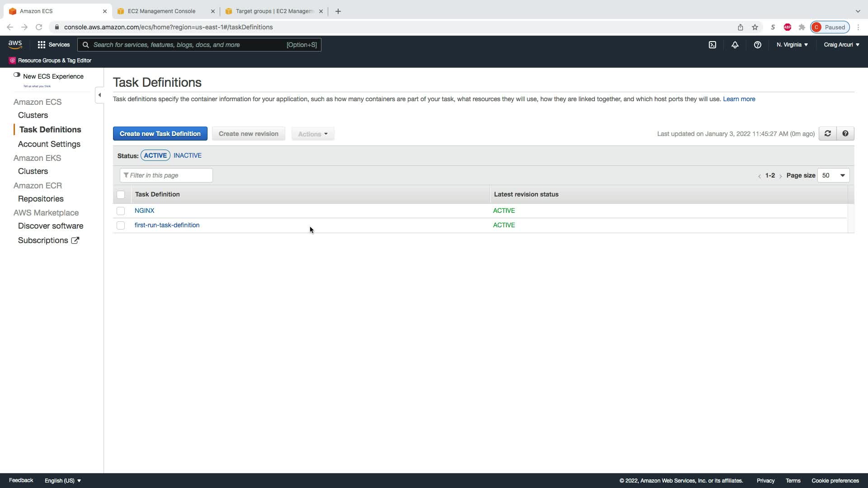
Task: Select the first-run-task-definition checkbox
Action: pos(121,225)
